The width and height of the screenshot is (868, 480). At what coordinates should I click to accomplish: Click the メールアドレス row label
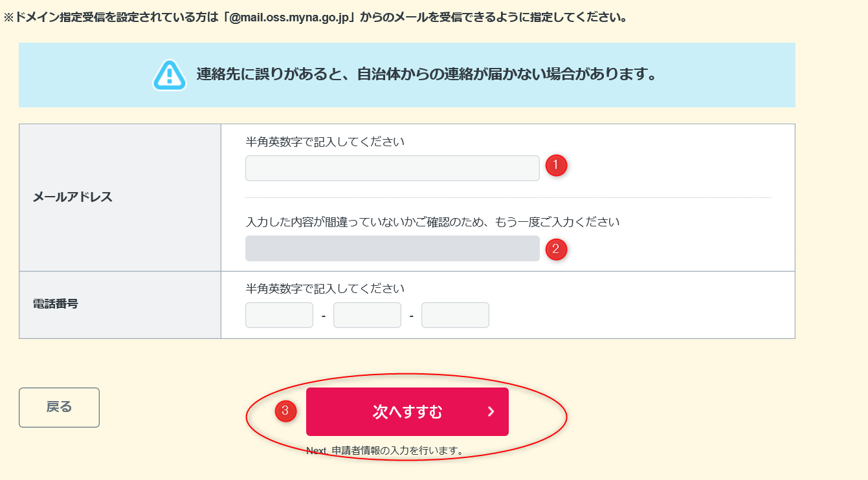72,197
